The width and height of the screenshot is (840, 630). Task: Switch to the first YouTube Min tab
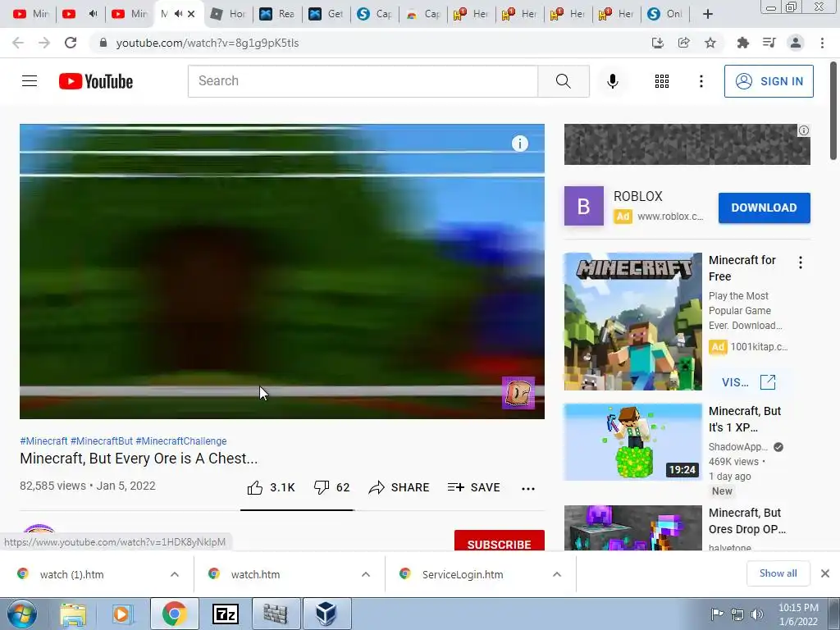point(30,14)
